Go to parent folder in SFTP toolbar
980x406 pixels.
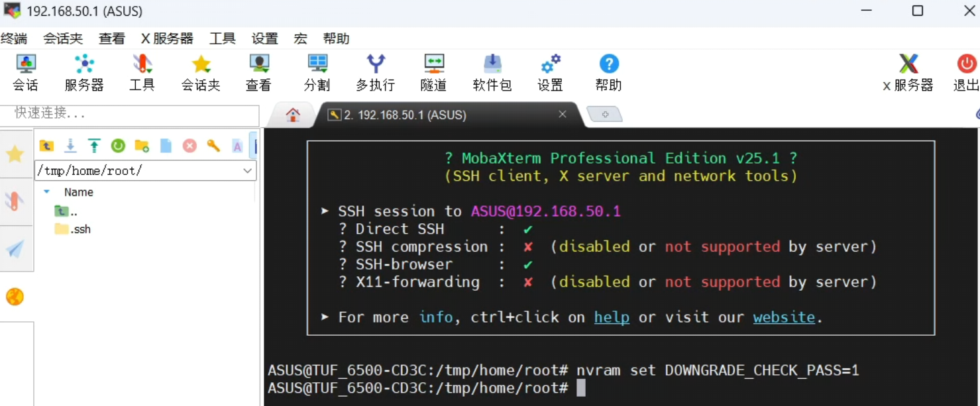pyautogui.click(x=46, y=146)
